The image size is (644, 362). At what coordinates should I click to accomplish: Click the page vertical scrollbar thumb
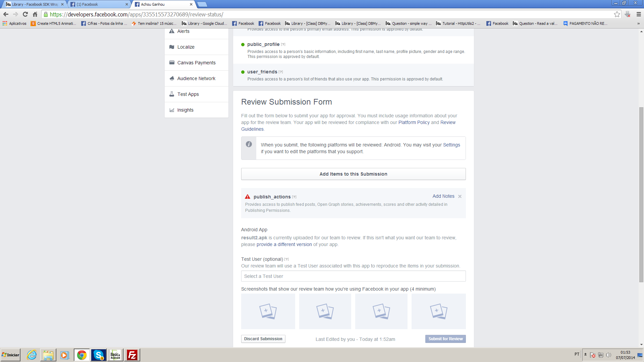coord(641,194)
